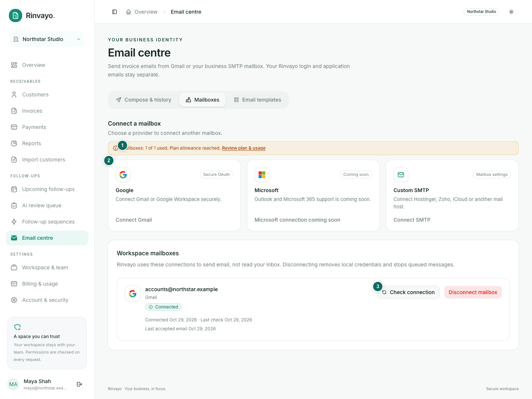Viewport: 532px width, 399px height.
Task: Click the Workspace & team briefcase icon
Action: [14, 267]
